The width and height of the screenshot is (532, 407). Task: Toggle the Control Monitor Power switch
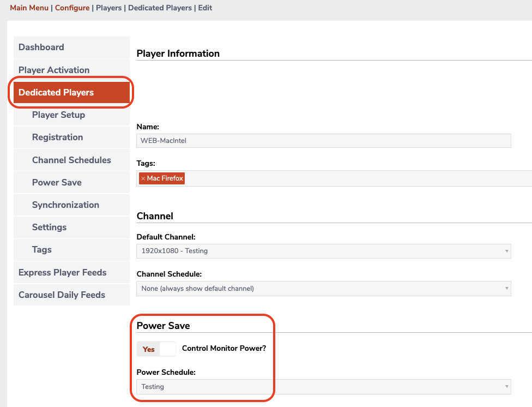156,349
